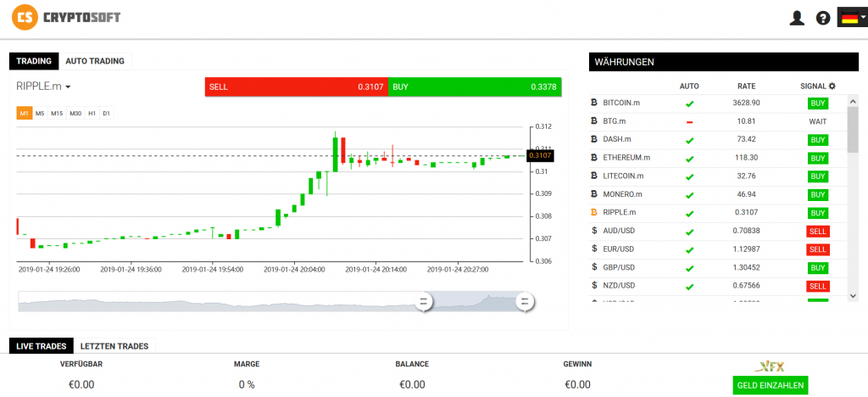Expand the RIPPLE.m asset dropdown
Viewport: 868px width, 397px height.
pos(43,87)
